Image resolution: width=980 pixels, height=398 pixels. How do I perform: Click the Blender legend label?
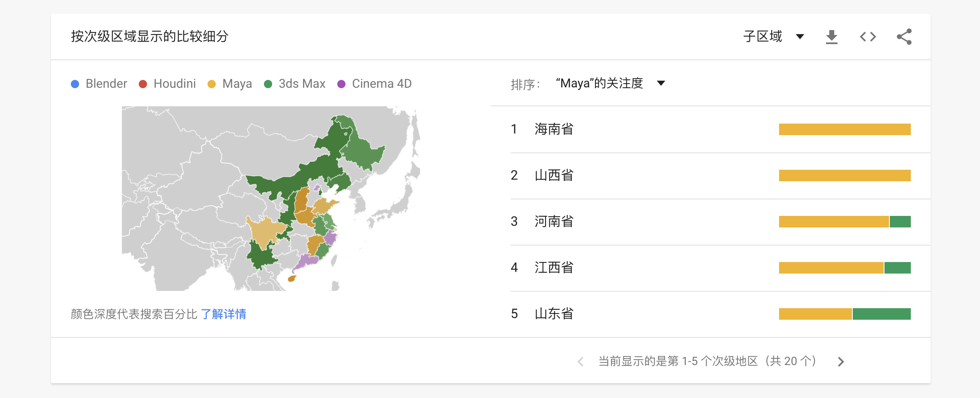pos(106,84)
